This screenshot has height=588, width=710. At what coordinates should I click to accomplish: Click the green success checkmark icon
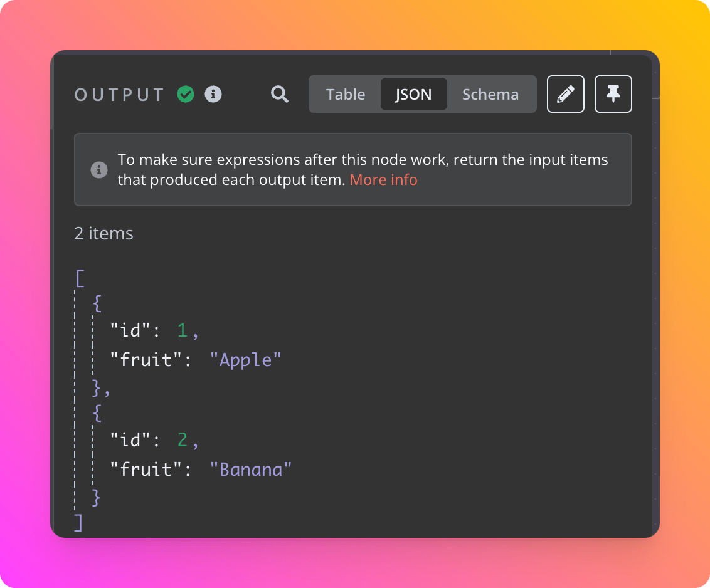pyautogui.click(x=186, y=94)
